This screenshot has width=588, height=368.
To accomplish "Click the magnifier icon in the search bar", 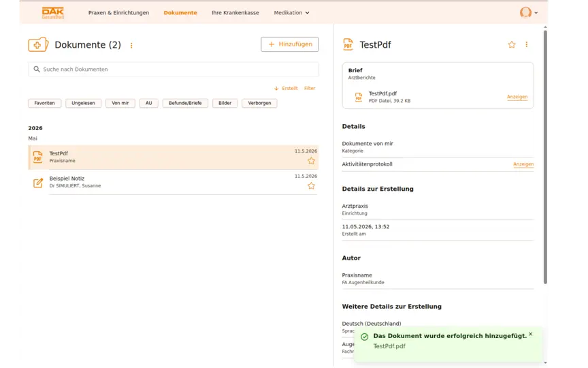I will (37, 69).
